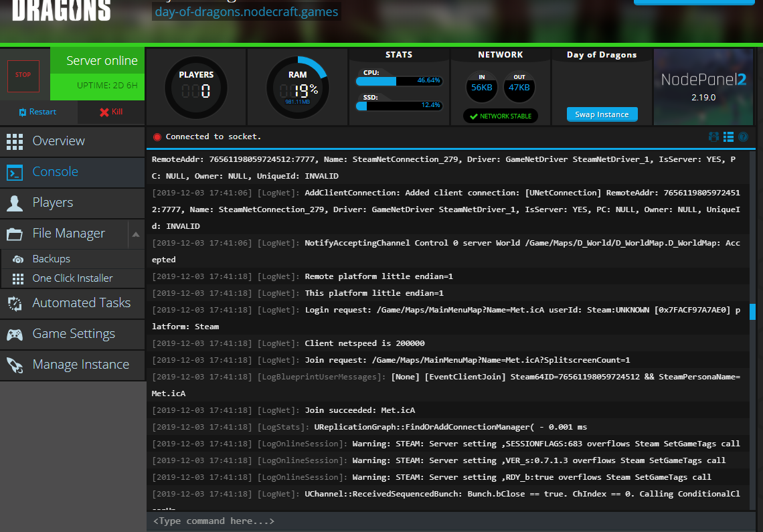
Task: Switch to the Overview tab
Action: [58, 141]
